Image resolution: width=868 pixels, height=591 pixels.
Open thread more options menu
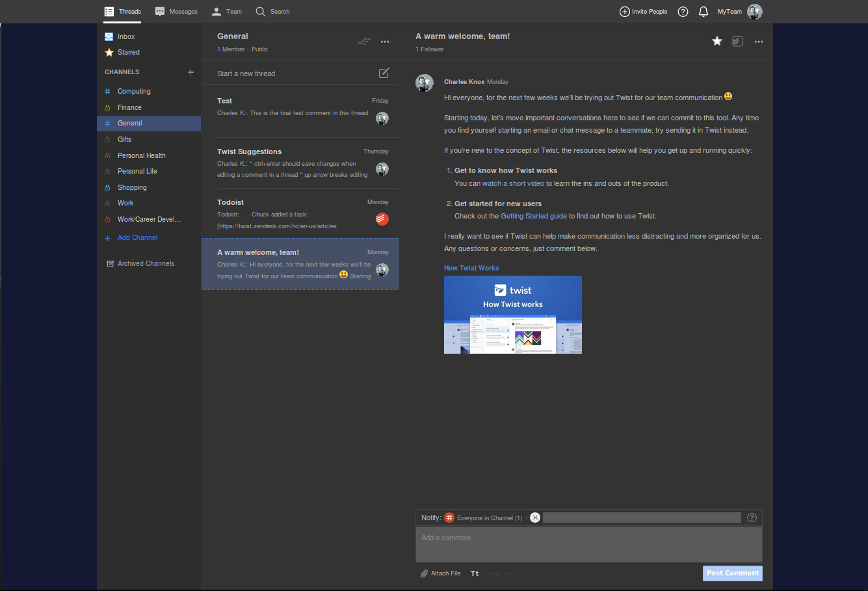[759, 42]
